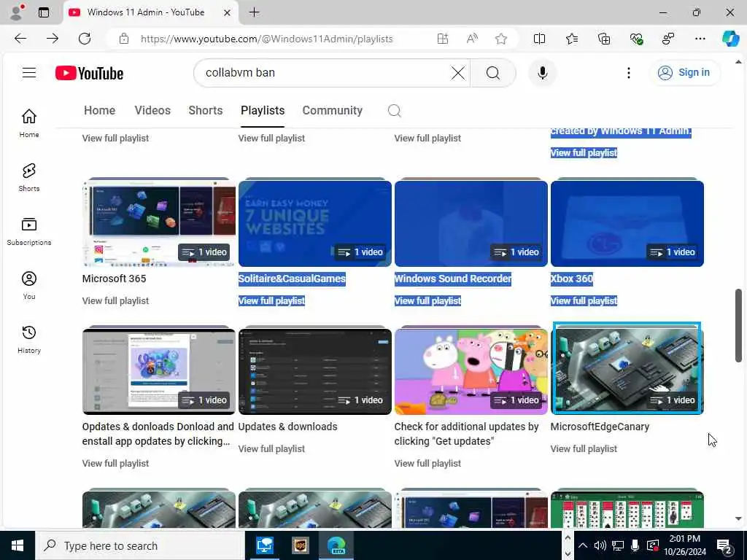Open Edge tab actions menu

click(x=44, y=12)
